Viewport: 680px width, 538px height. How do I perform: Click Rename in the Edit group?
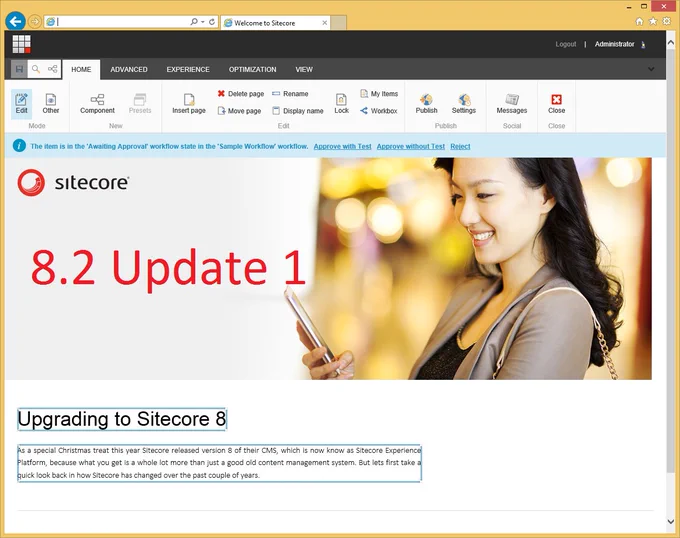coord(290,94)
